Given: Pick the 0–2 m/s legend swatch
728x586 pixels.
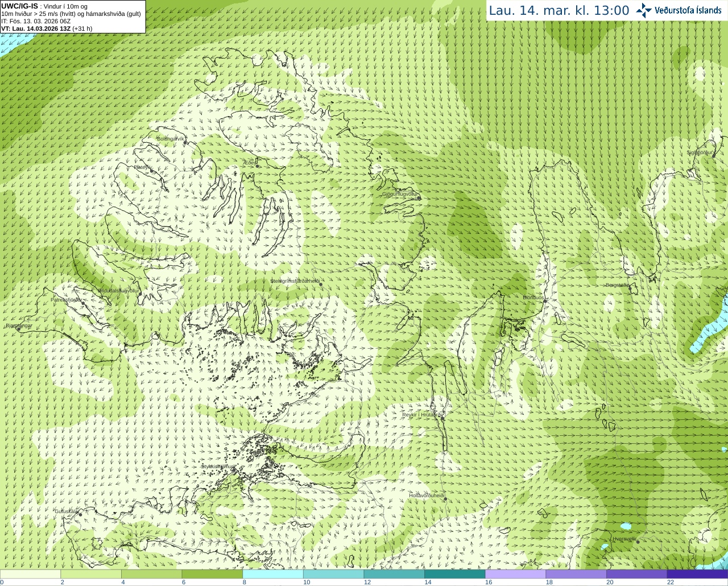Looking at the screenshot, I should [31, 574].
